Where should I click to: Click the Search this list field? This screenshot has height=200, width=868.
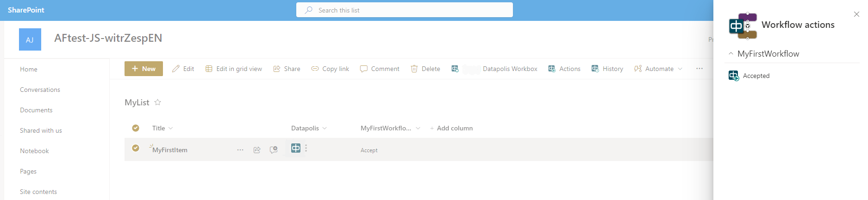(x=404, y=10)
